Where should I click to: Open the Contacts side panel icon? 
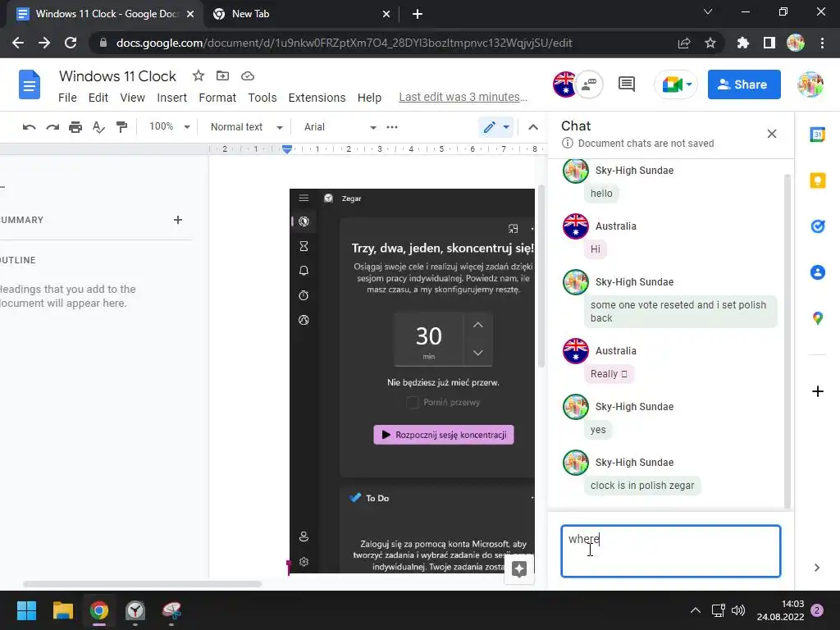coord(818,272)
